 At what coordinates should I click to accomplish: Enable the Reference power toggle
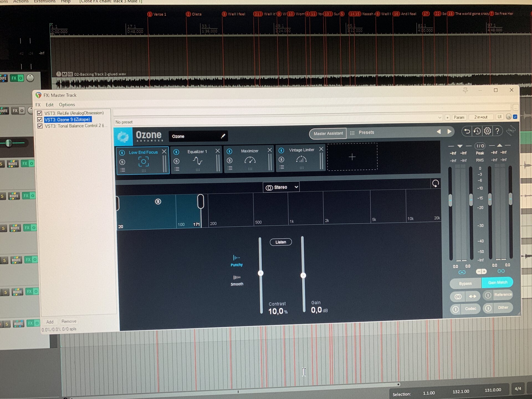pos(488,295)
